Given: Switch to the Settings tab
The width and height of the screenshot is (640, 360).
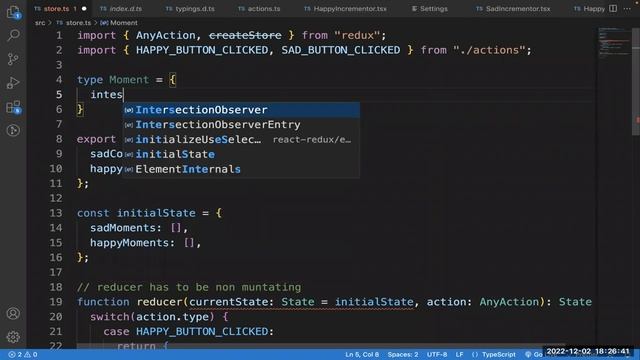Looking at the screenshot, I should [429, 9].
